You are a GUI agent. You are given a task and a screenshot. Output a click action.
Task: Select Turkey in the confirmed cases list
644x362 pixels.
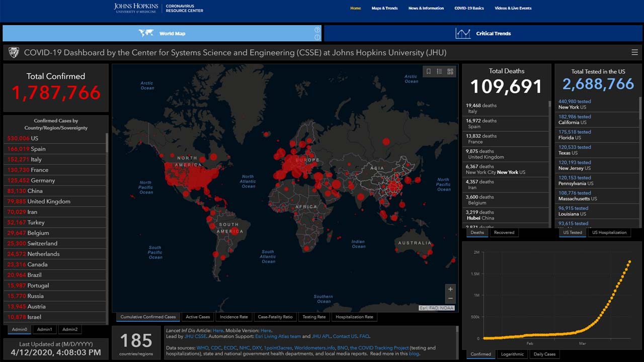[55, 222]
